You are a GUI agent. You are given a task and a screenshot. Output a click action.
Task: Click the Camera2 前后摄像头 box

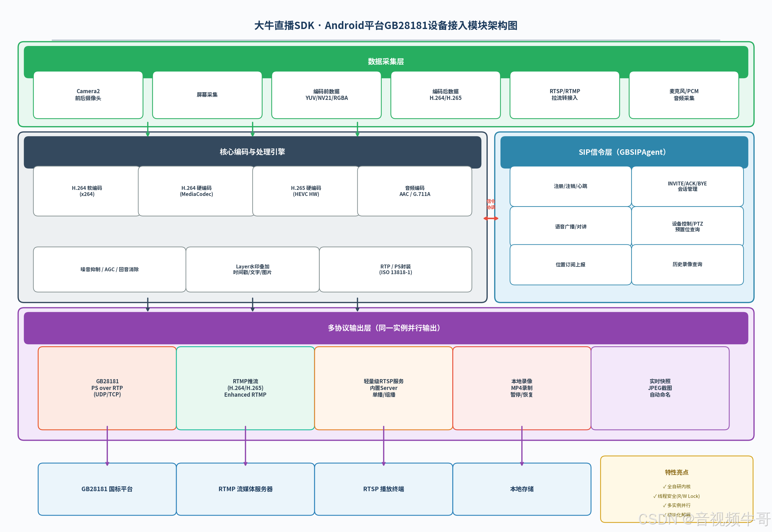click(88, 95)
